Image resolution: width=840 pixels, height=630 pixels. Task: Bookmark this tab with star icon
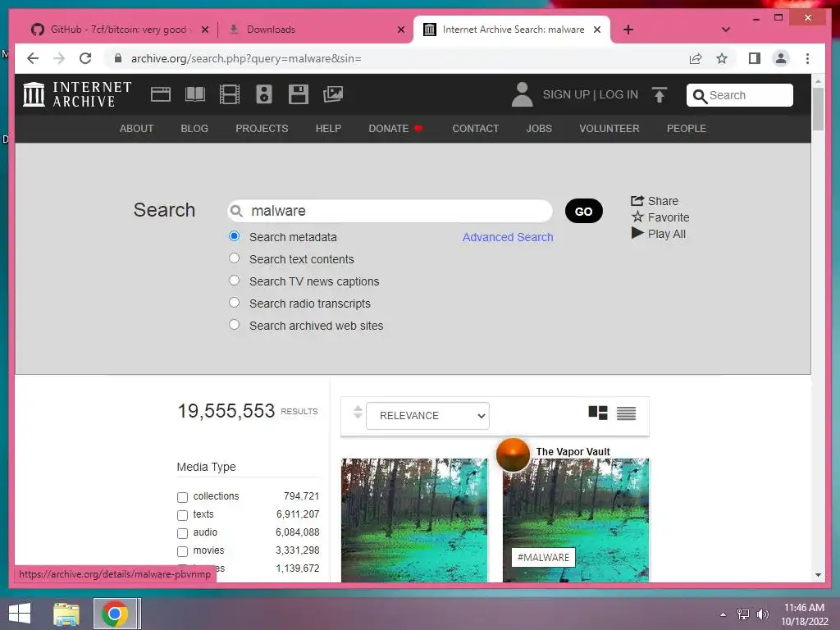click(722, 58)
